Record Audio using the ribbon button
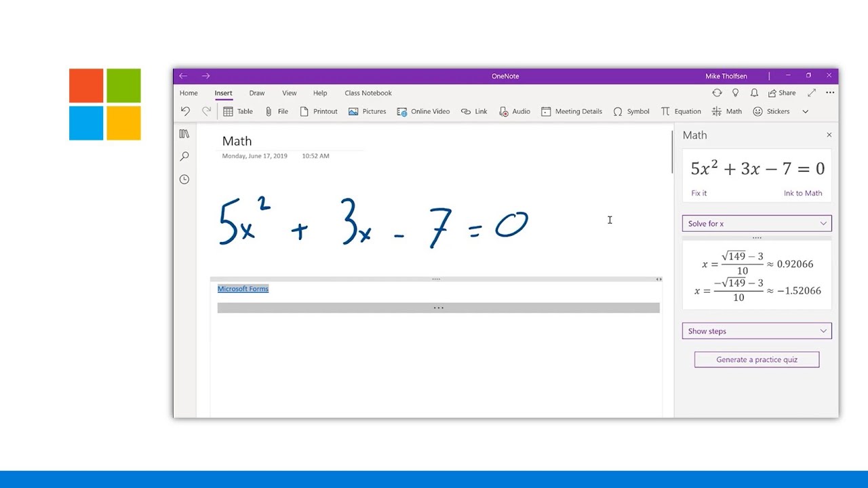The image size is (868, 488). [x=515, y=111]
